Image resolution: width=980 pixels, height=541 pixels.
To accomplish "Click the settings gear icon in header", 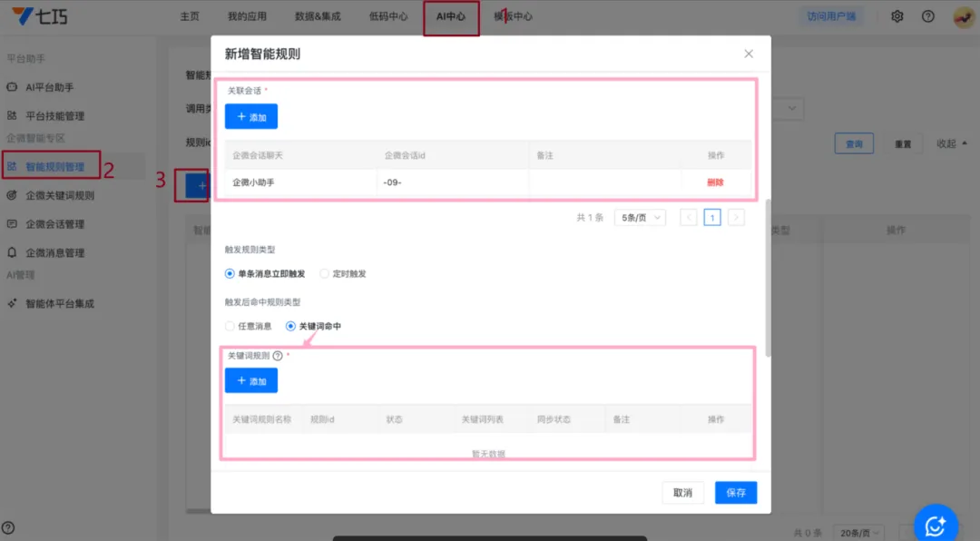I will (897, 16).
